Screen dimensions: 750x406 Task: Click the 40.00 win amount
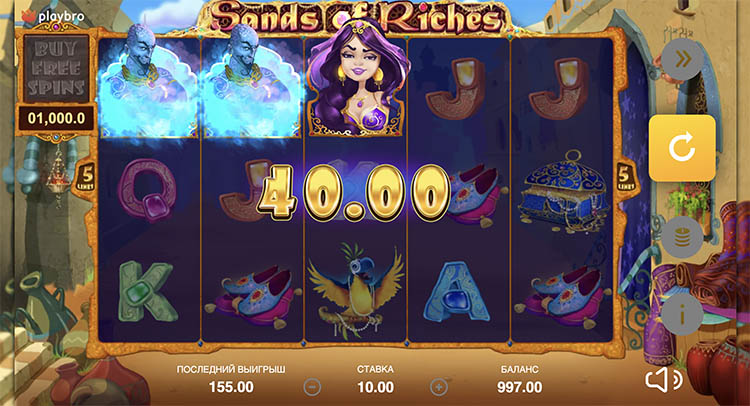tap(354, 192)
